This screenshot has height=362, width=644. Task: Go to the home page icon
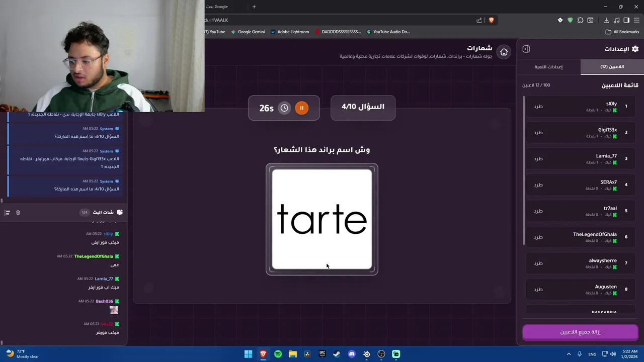[x=504, y=52]
